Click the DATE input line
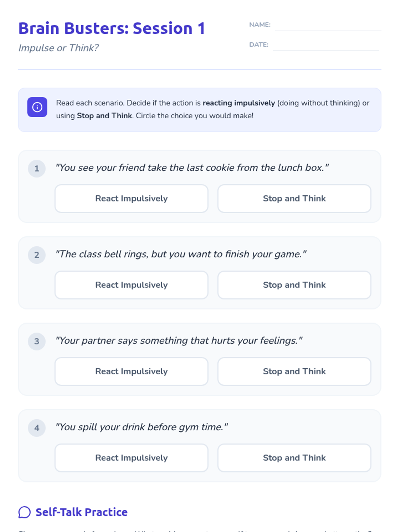This screenshot has width=399, height=532. (326, 45)
